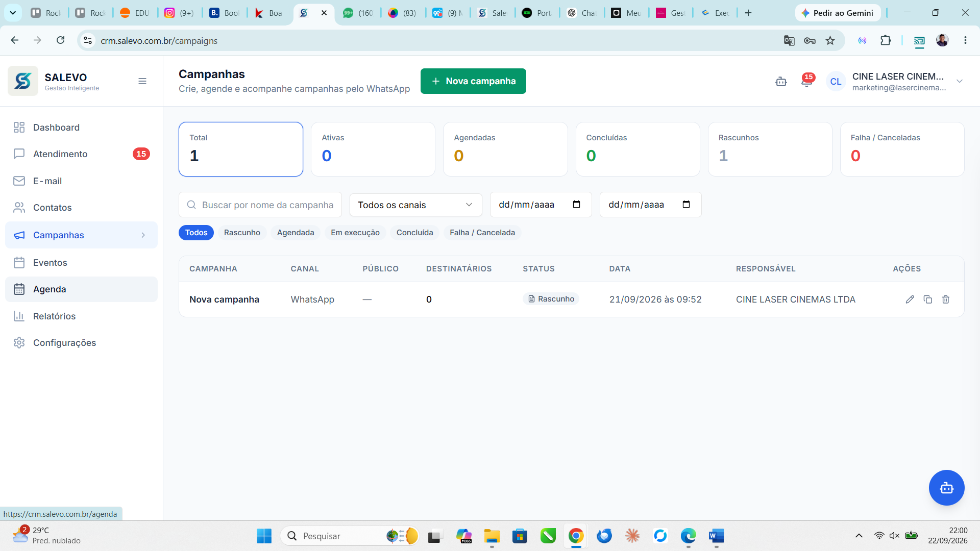Image resolution: width=980 pixels, height=551 pixels.
Task: Open Contatos in the sidebar
Action: (81, 208)
